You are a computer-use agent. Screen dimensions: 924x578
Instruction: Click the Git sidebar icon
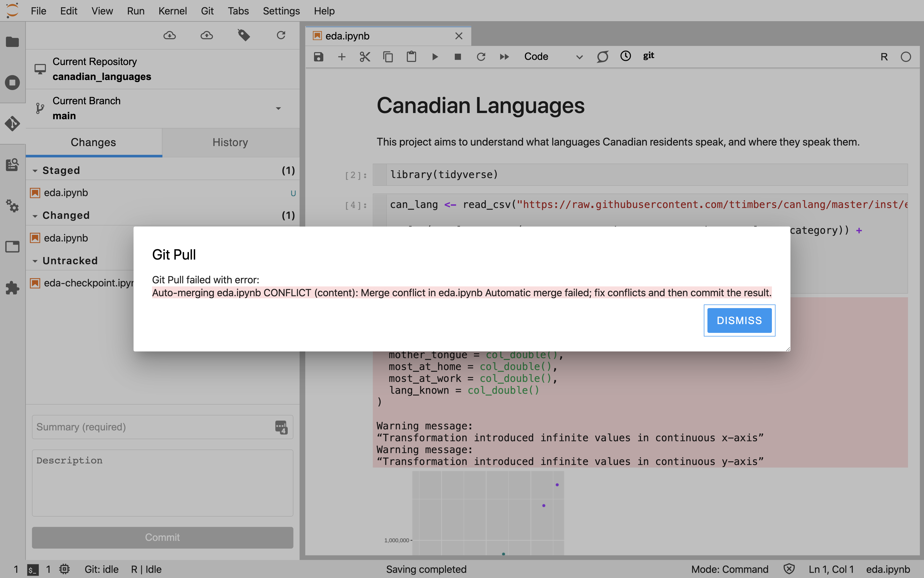pos(13,124)
